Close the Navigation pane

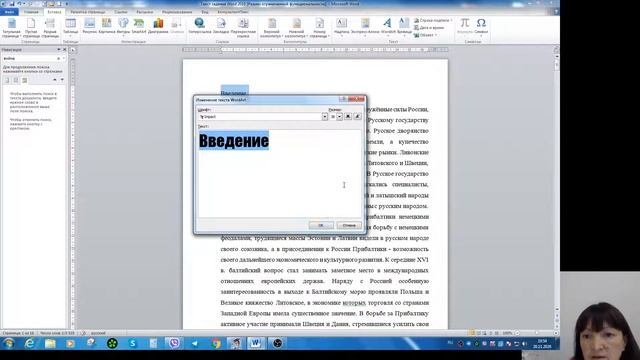(x=64, y=49)
